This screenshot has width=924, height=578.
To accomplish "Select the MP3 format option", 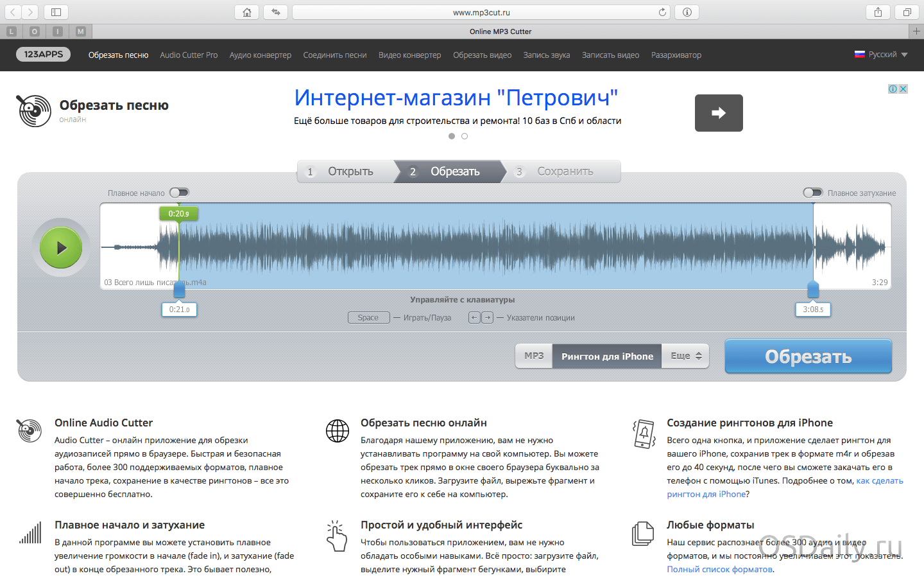I will (534, 356).
